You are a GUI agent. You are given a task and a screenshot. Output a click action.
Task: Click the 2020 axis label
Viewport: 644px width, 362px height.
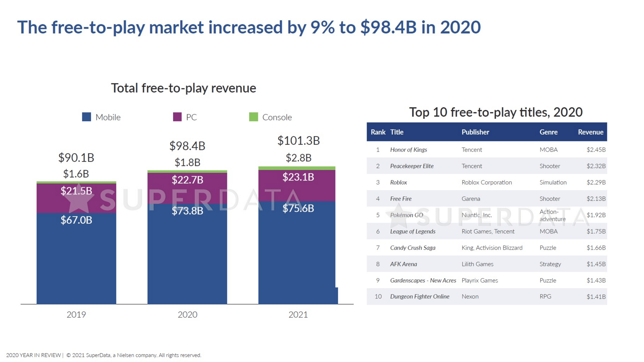(187, 315)
